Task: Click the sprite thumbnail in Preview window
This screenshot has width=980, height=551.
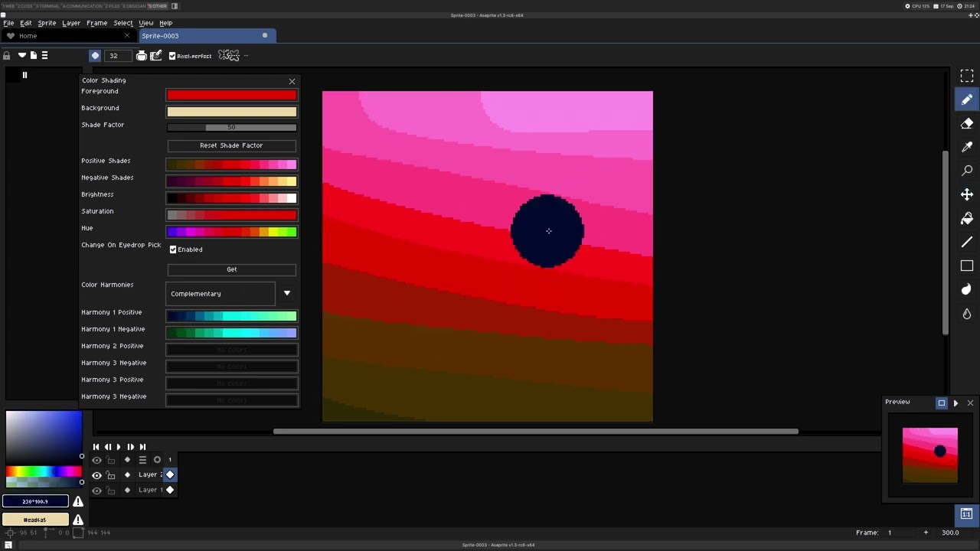Action: (930, 455)
